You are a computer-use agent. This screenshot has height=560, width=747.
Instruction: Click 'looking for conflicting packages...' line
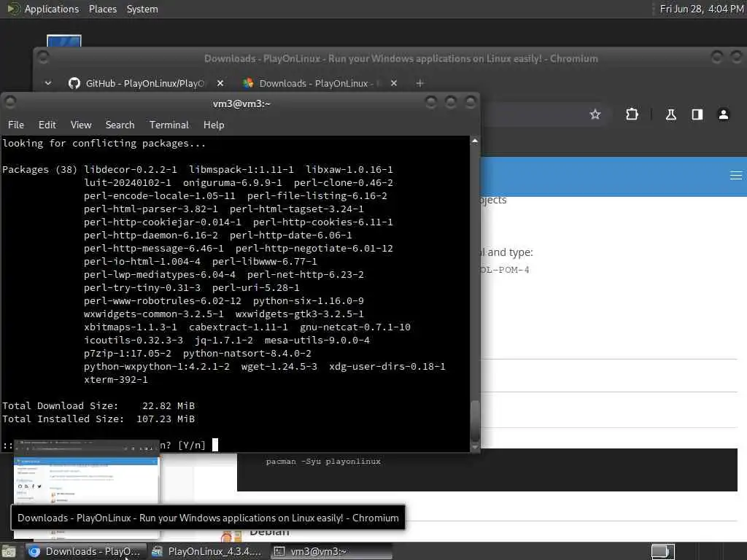[x=104, y=144]
